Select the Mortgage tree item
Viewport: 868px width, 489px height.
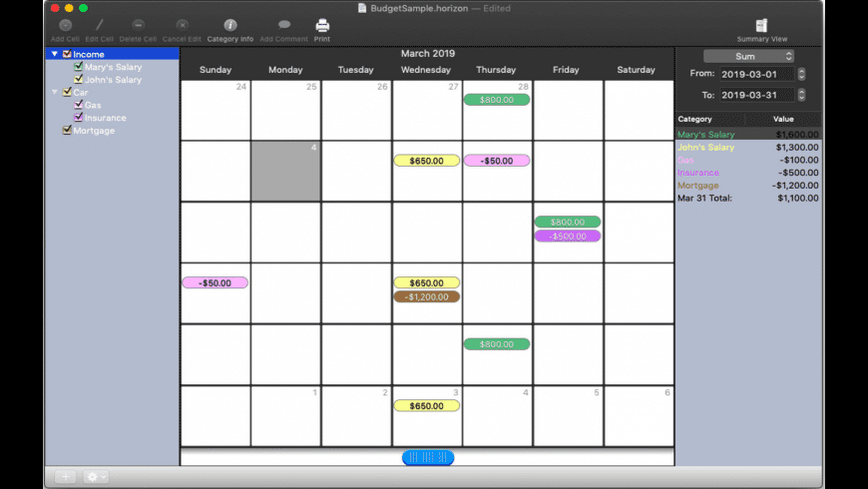[x=94, y=131]
